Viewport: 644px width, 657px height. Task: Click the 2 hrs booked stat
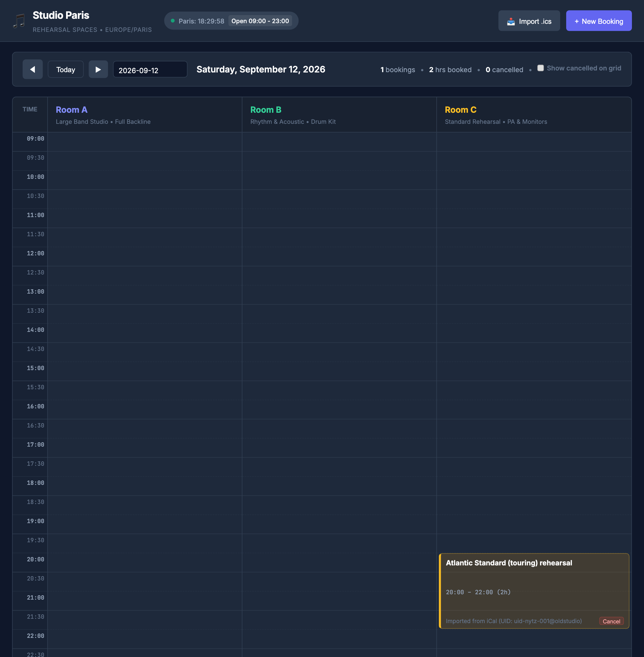point(450,70)
